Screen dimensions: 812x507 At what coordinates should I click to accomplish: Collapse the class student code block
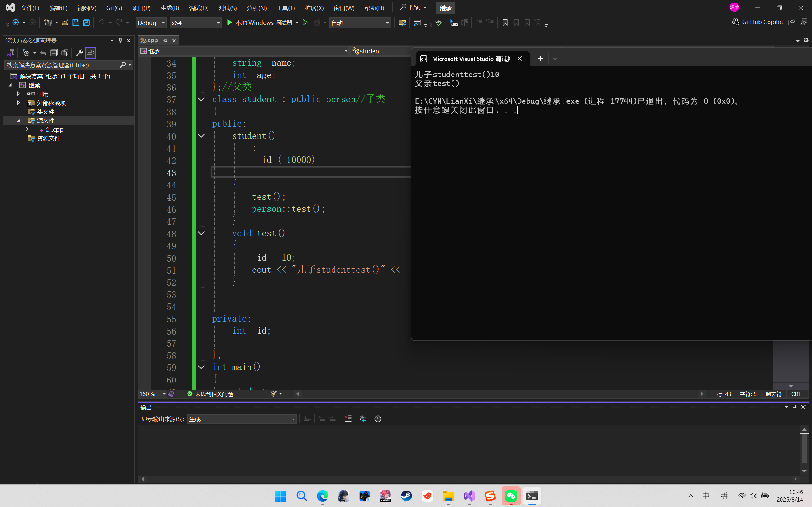(x=201, y=99)
